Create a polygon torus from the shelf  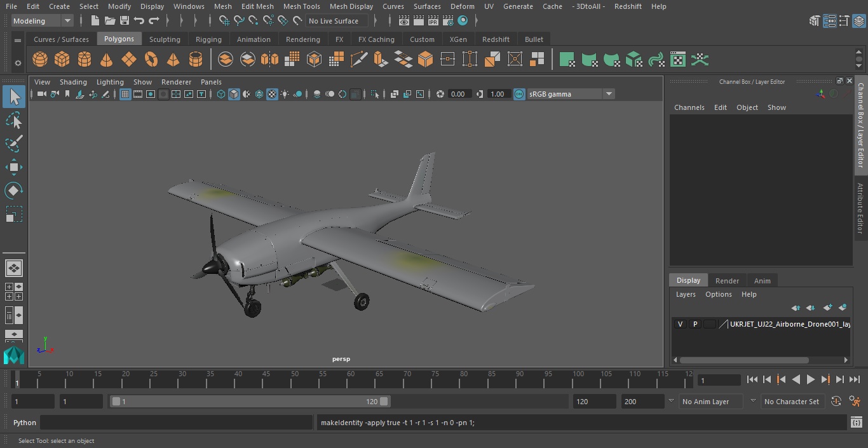[x=151, y=60]
